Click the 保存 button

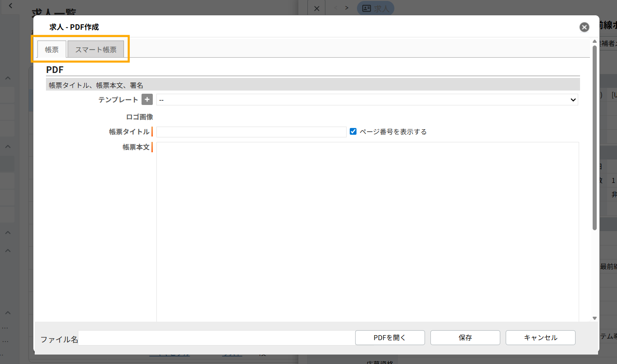[465, 337]
